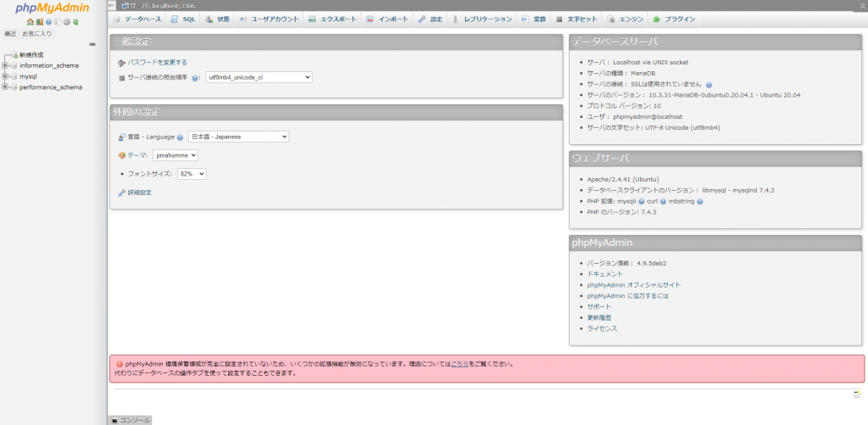Select performance_schema in the database tree
The image size is (868, 425).
51,87
